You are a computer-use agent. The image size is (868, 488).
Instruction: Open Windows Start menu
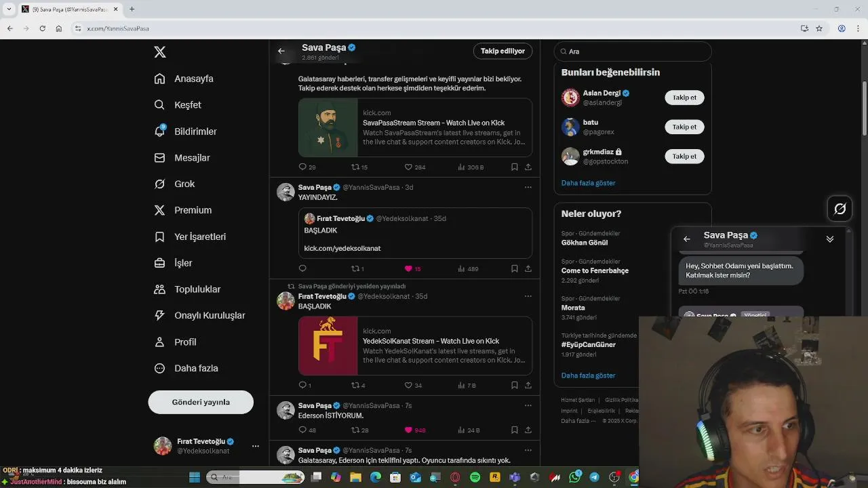[195, 478]
